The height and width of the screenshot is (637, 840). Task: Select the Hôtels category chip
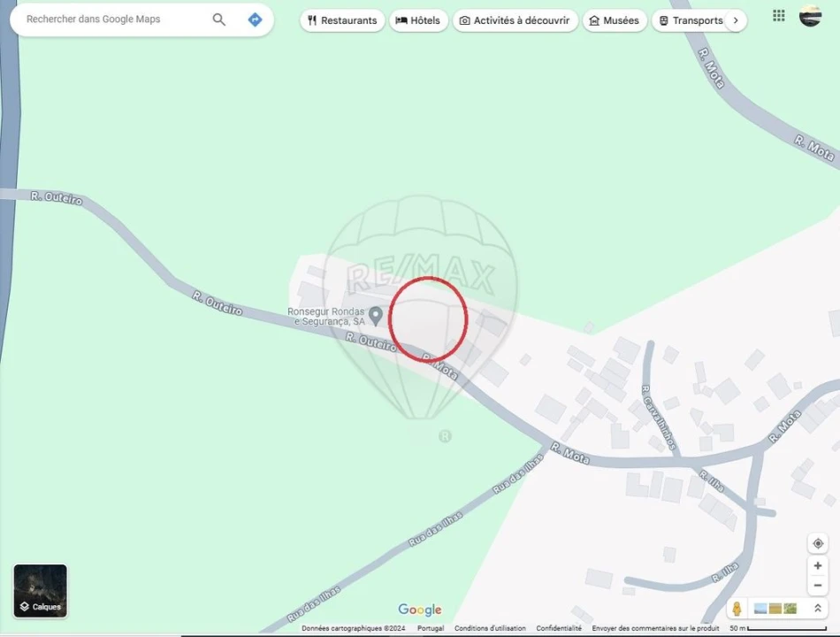click(418, 20)
